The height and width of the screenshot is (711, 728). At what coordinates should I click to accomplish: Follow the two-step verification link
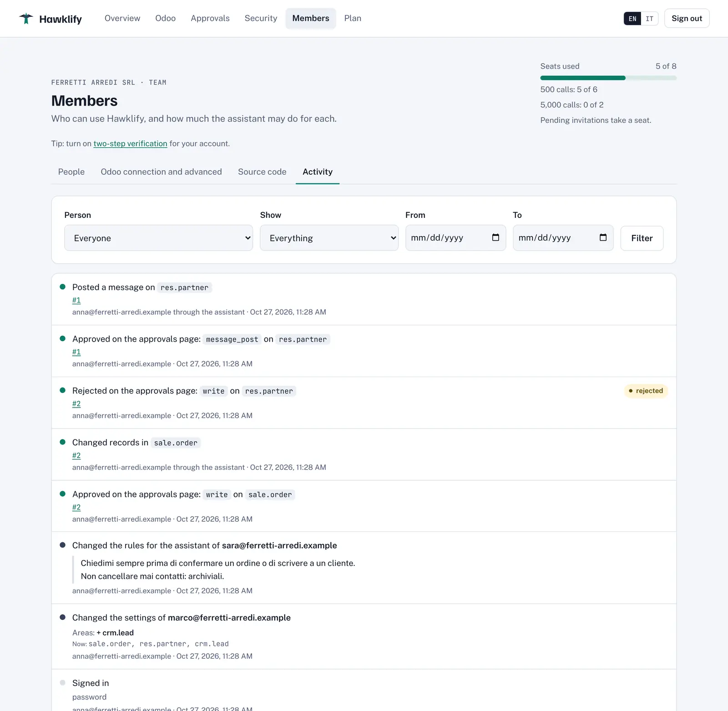(x=130, y=144)
